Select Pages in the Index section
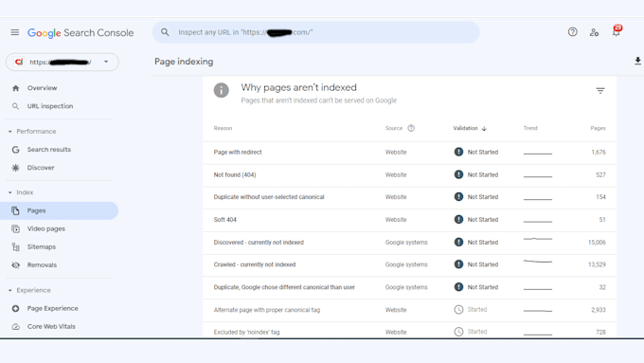The height and width of the screenshot is (363, 644). pyautogui.click(x=59, y=210)
